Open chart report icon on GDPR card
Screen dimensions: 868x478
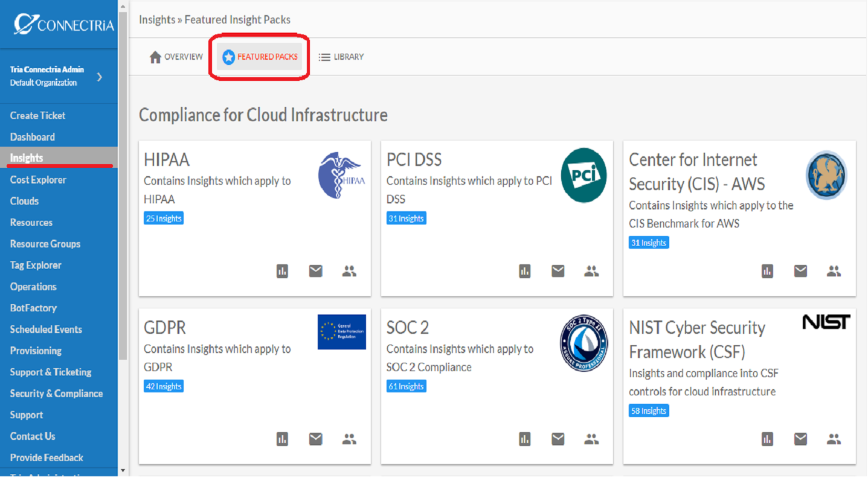(x=282, y=439)
